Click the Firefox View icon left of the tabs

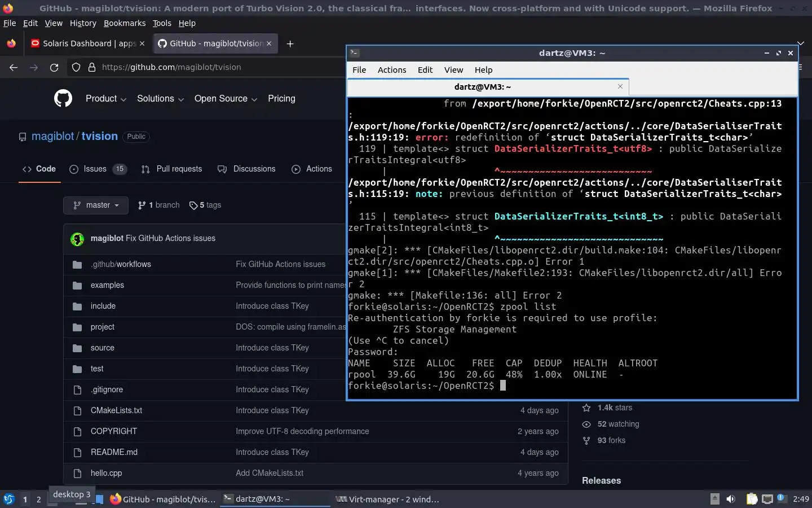(11, 43)
